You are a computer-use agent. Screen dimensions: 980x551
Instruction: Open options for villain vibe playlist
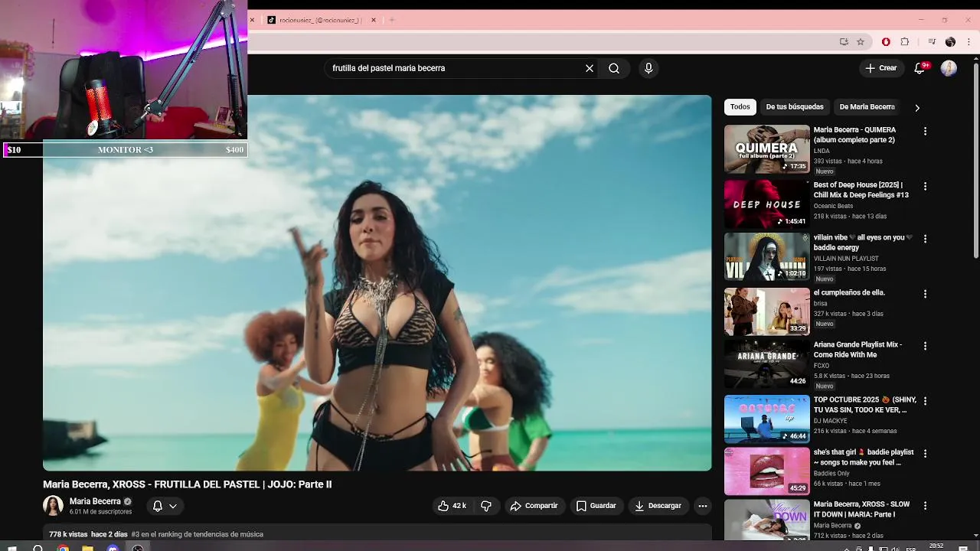[925, 239]
